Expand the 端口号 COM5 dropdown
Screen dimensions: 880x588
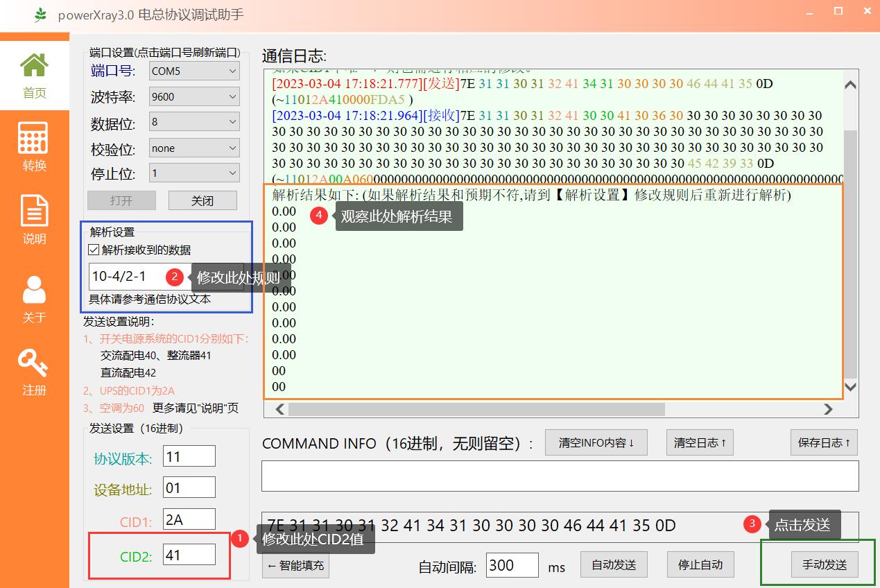(194, 71)
